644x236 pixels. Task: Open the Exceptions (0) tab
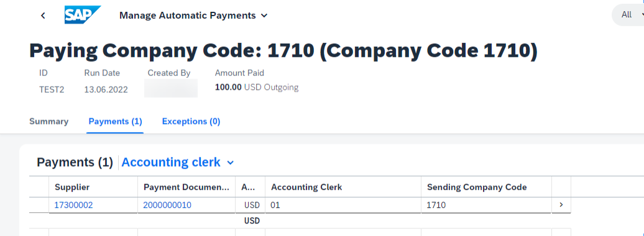(x=191, y=121)
